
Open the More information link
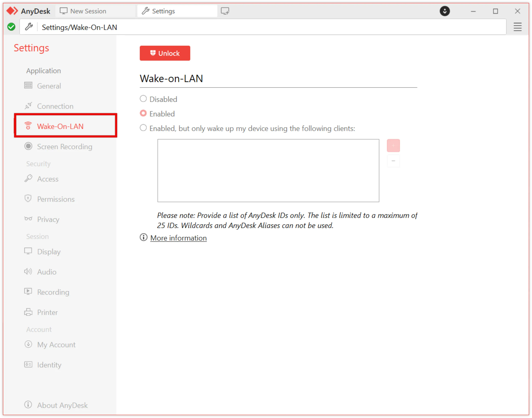click(178, 238)
